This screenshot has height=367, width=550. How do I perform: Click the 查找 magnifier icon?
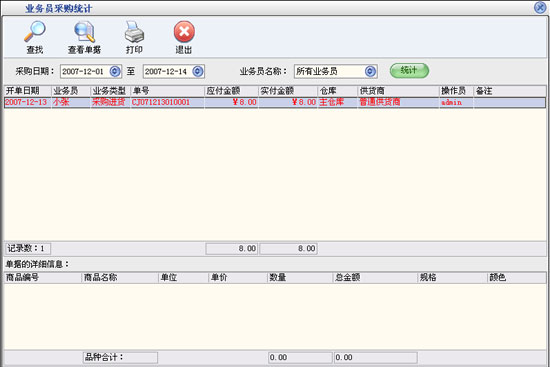(35, 32)
